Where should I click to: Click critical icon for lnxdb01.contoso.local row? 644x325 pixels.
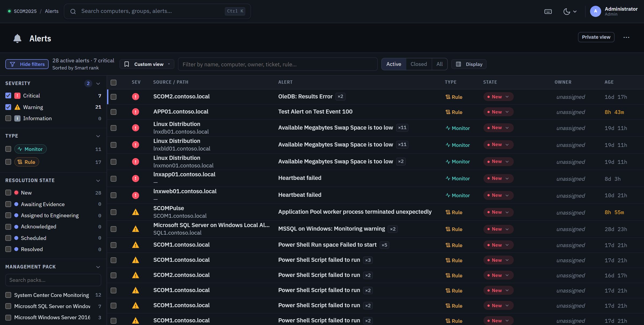pos(136,128)
